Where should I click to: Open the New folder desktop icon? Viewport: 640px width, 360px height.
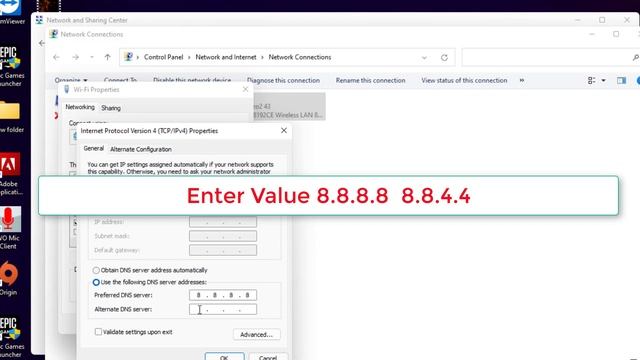(x=11, y=116)
